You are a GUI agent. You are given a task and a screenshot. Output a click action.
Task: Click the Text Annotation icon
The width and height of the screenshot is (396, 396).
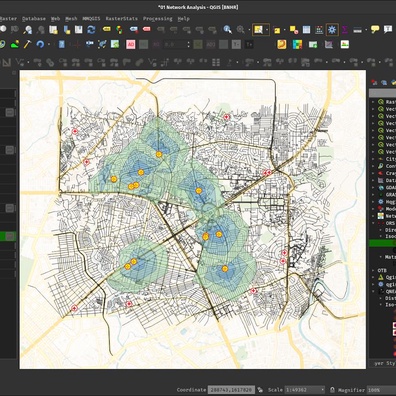[x=388, y=29]
